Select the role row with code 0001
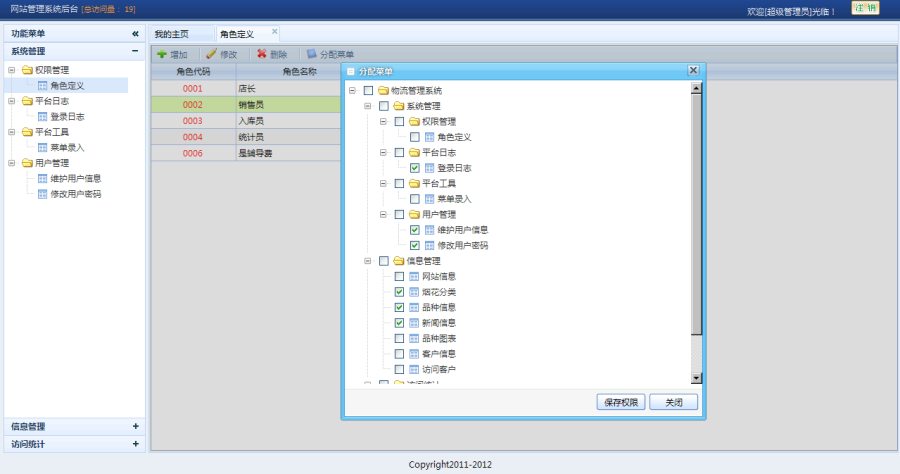 246,88
